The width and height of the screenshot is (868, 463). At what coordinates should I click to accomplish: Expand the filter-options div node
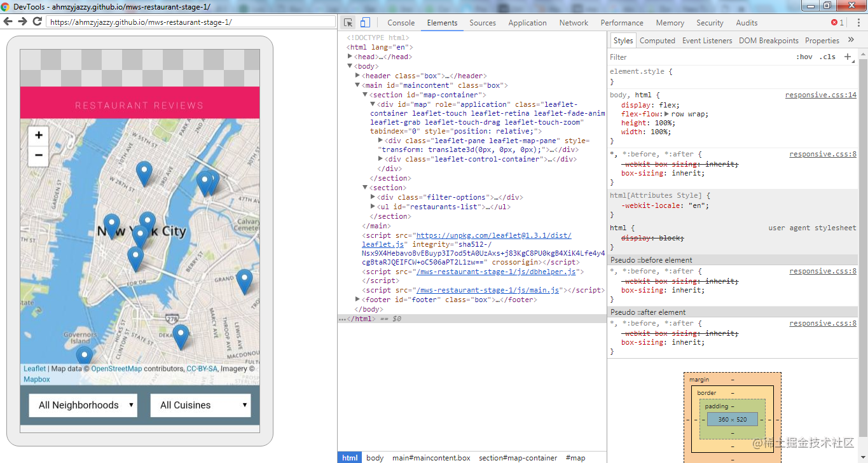click(373, 197)
